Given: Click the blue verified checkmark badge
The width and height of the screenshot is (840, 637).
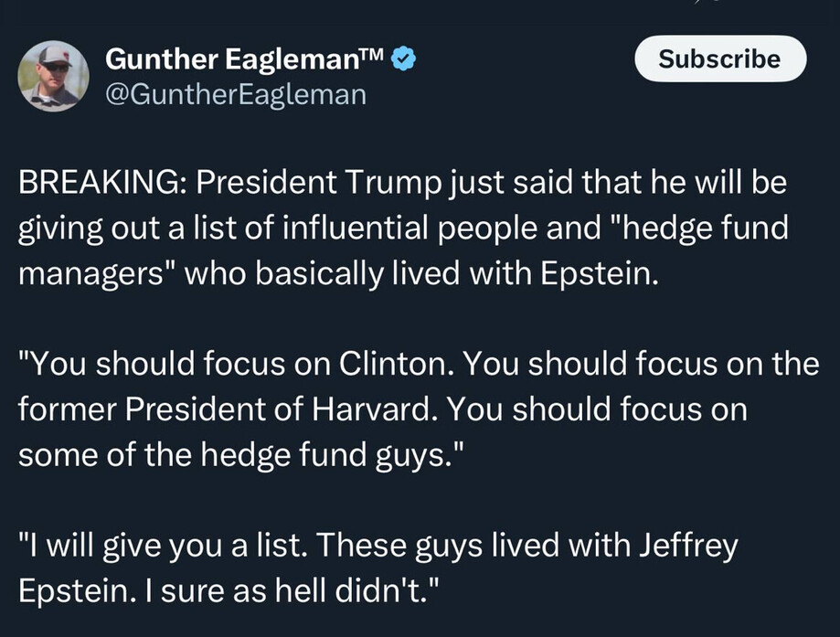Looking at the screenshot, I should click(405, 61).
